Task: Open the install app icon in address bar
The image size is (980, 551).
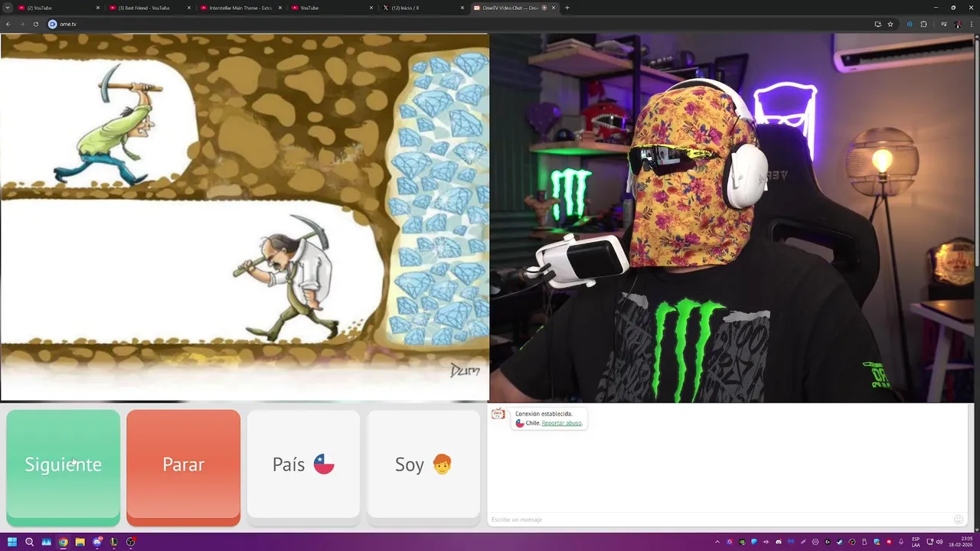Action: pyautogui.click(x=878, y=24)
